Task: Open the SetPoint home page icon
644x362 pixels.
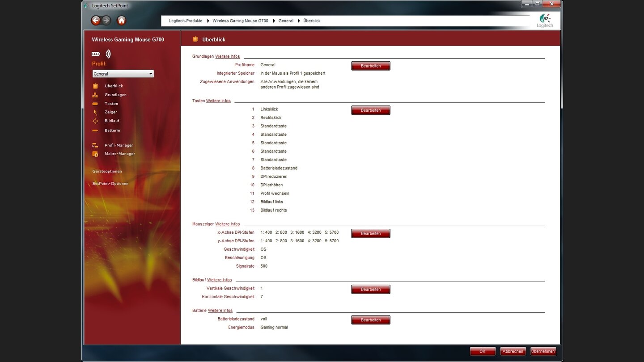Action: (x=121, y=21)
